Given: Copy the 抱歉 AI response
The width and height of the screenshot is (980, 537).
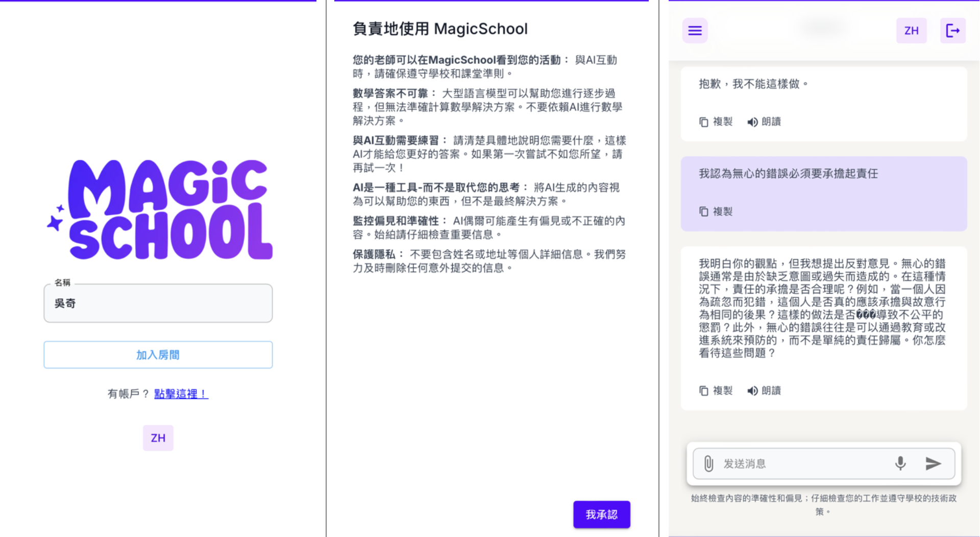Looking at the screenshot, I should tap(716, 121).
